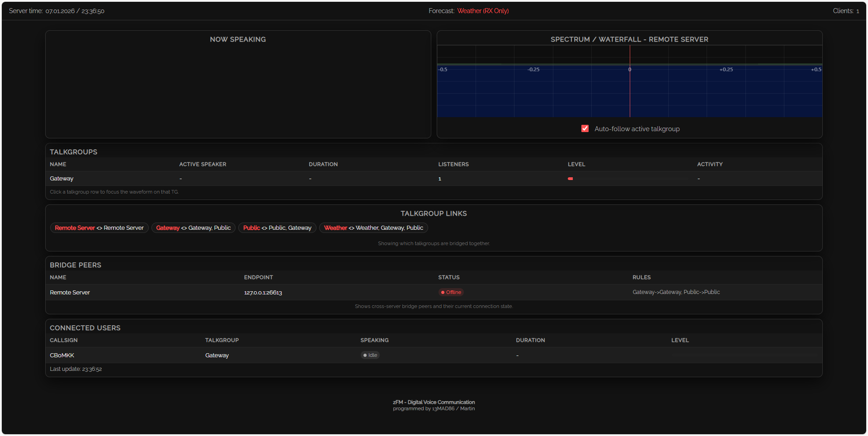Screen dimensions: 868x436
Task: Select the Gateway talkgroup row to focus waveform
Action: click(x=181, y=179)
